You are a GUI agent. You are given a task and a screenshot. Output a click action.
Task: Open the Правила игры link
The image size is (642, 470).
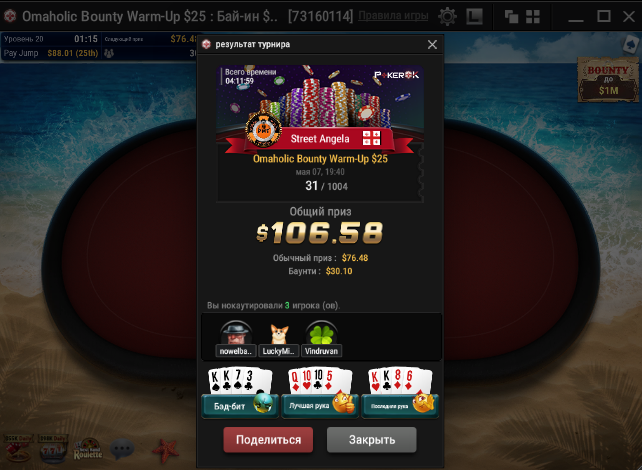[x=393, y=16]
